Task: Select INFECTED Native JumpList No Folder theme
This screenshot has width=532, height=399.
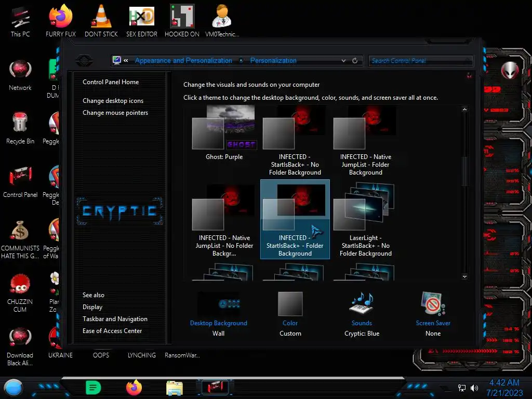Action: click(224, 220)
